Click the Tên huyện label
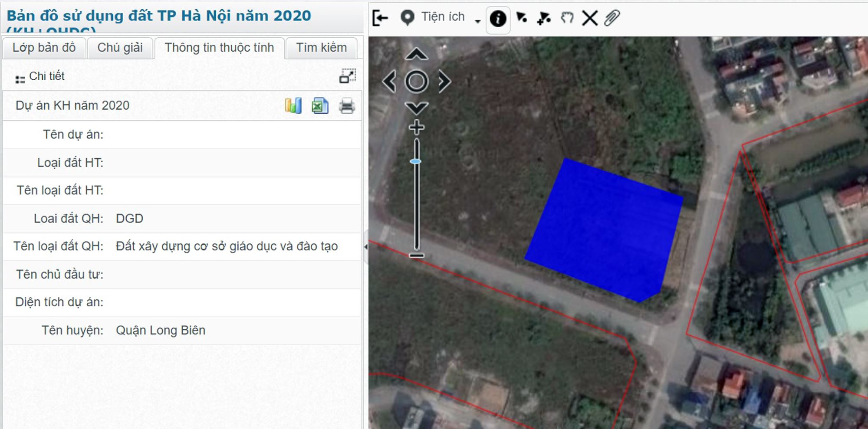This screenshot has width=868, height=429. pos(72,331)
